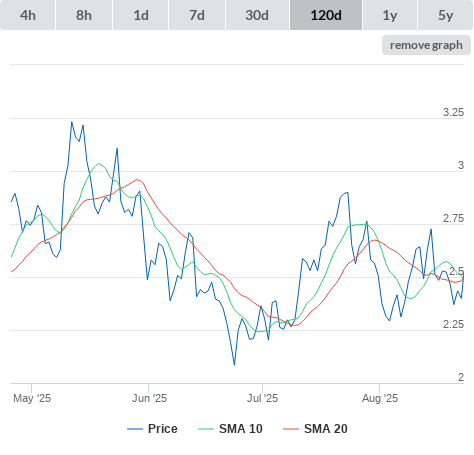Click the green SMA 10 legend marker
Image resolution: width=474 pixels, height=455 pixels.
pyautogui.click(x=206, y=429)
